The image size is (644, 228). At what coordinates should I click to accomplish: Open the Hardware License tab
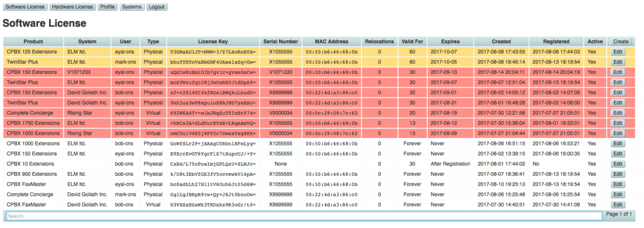[x=72, y=7]
